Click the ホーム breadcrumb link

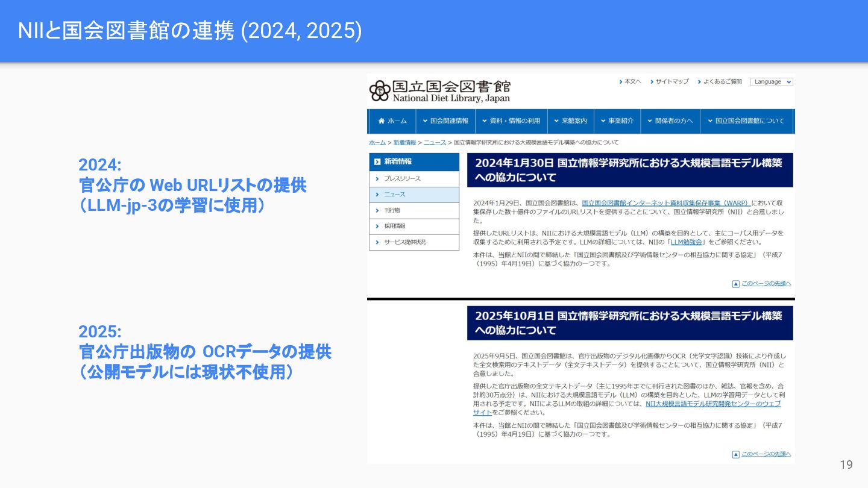377,143
